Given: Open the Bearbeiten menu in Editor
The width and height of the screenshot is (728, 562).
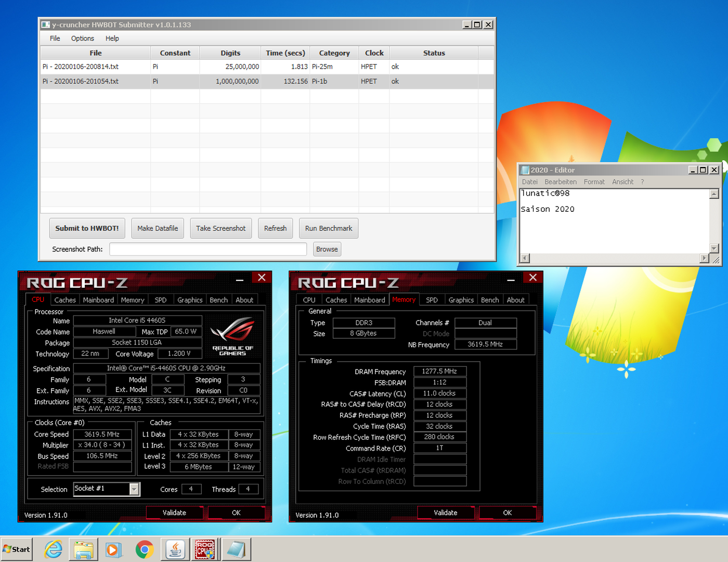Looking at the screenshot, I should 561,182.
